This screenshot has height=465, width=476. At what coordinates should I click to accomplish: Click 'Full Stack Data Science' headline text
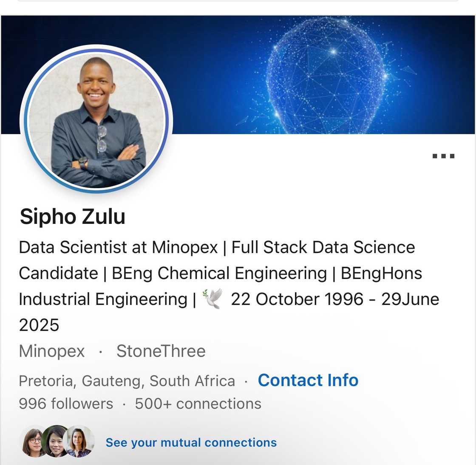(x=323, y=247)
